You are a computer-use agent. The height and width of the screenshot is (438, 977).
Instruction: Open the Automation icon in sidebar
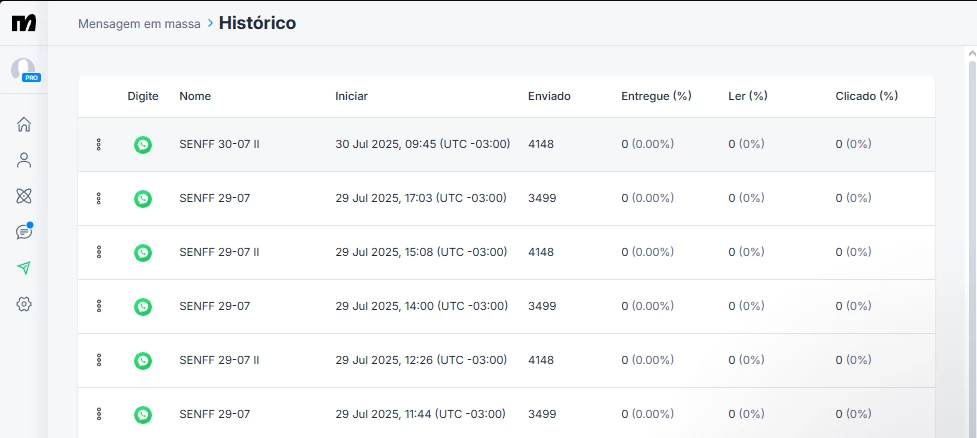[24, 196]
